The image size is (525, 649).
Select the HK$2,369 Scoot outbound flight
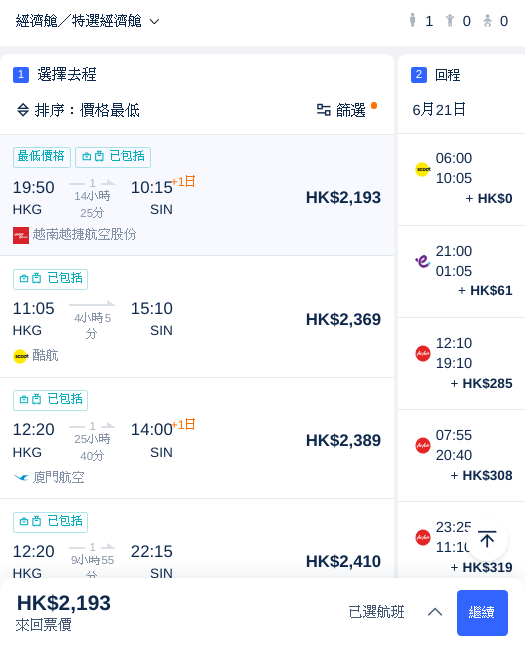[x=197, y=317]
